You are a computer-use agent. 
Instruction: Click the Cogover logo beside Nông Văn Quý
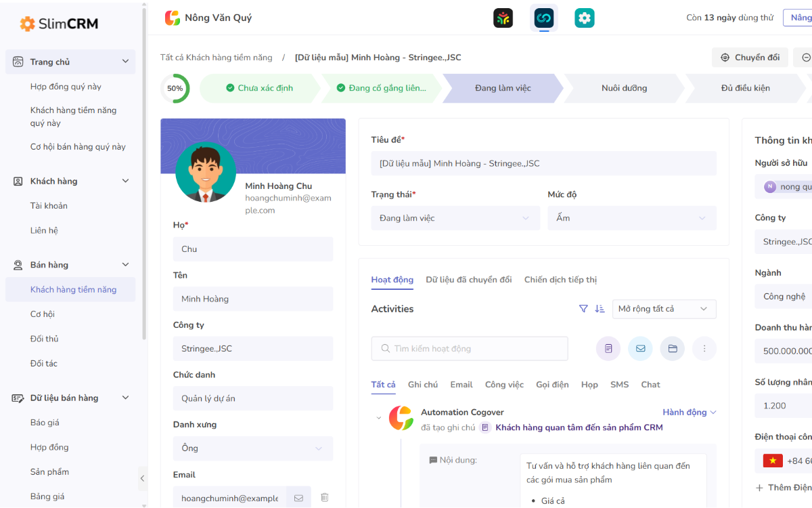(173, 18)
